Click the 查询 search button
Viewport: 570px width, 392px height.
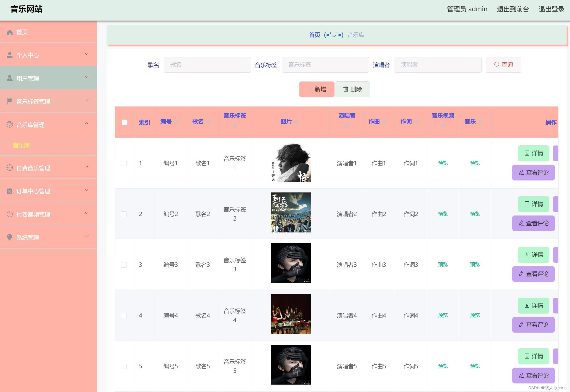503,65
